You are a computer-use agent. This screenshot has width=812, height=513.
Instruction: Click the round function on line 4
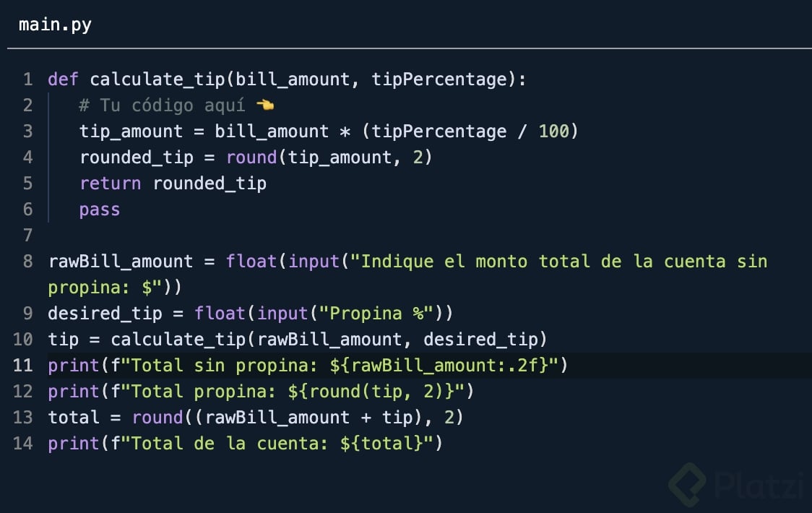pyautogui.click(x=251, y=158)
